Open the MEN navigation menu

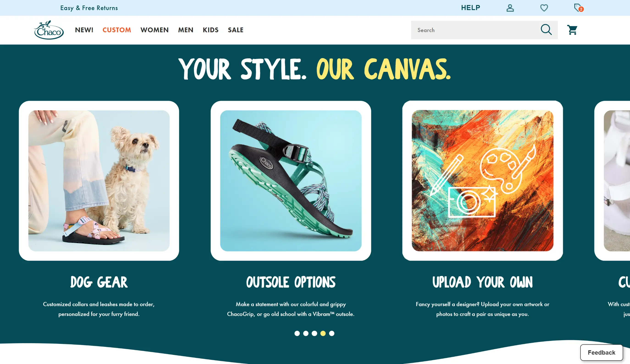[x=186, y=30]
